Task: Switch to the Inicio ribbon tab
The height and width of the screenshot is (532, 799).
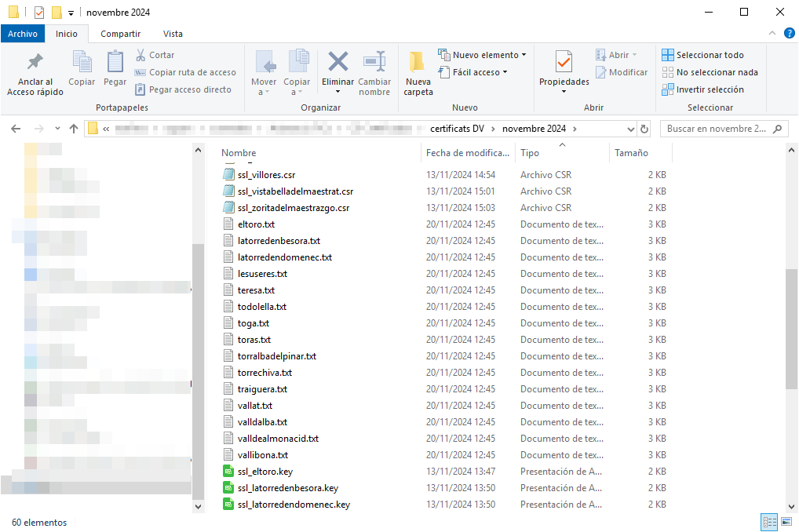Action: pos(67,34)
